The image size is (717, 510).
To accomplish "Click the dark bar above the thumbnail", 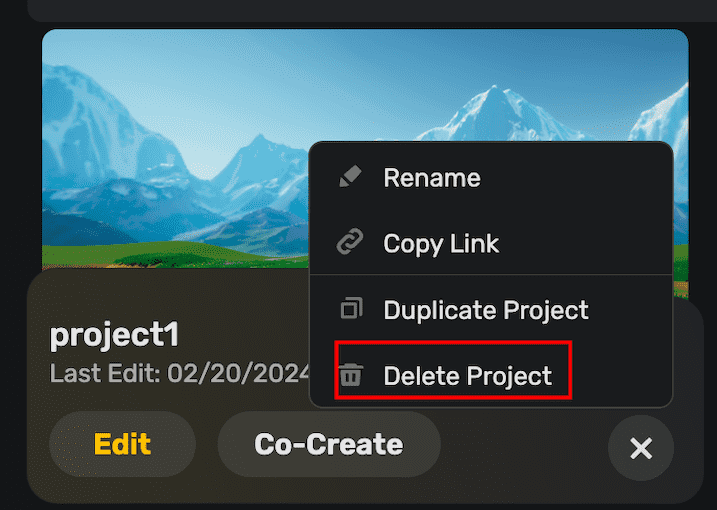I will [x=360, y=10].
